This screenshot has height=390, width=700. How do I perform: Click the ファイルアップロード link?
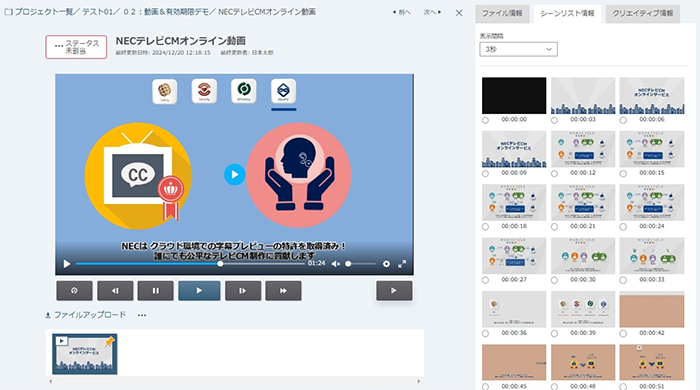(x=90, y=315)
